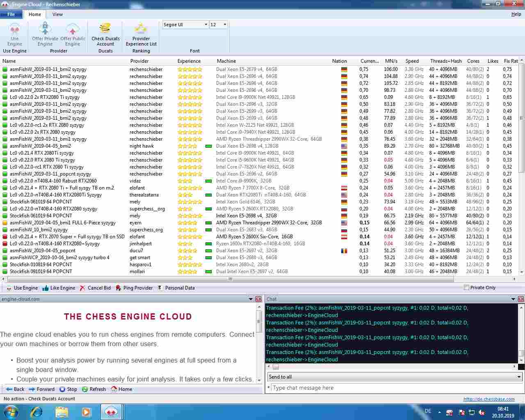Click Ping Provider button

click(134, 288)
